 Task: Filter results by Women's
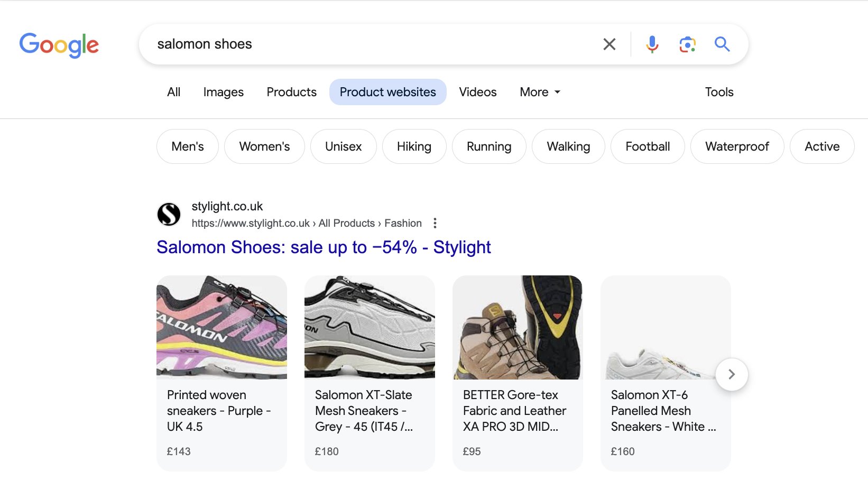(x=264, y=146)
